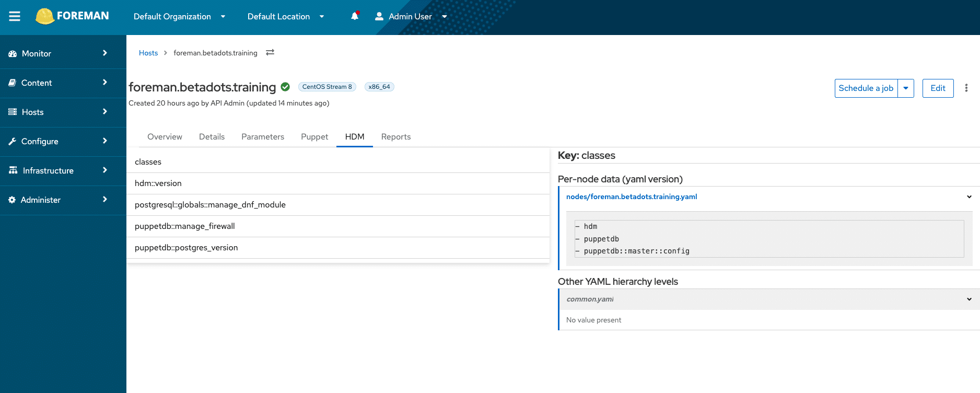Click the 'Key: classes' heading
980x393 pixels.
click(x=587, y=155)
